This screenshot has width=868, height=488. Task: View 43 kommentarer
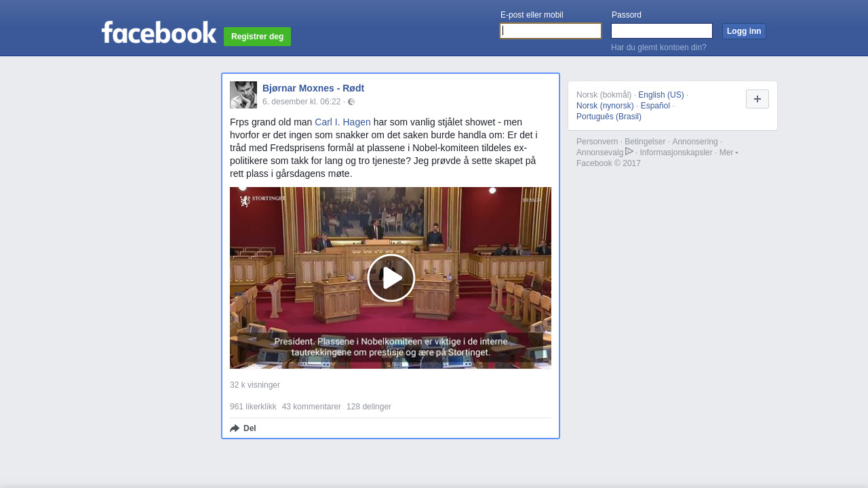[x=311, y=407]
